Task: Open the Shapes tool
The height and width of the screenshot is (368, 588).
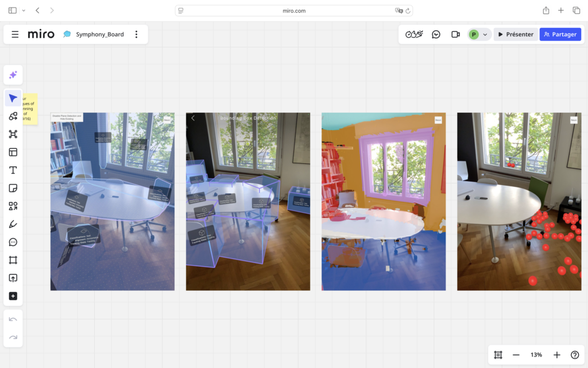Action: [x=13, y=206]
